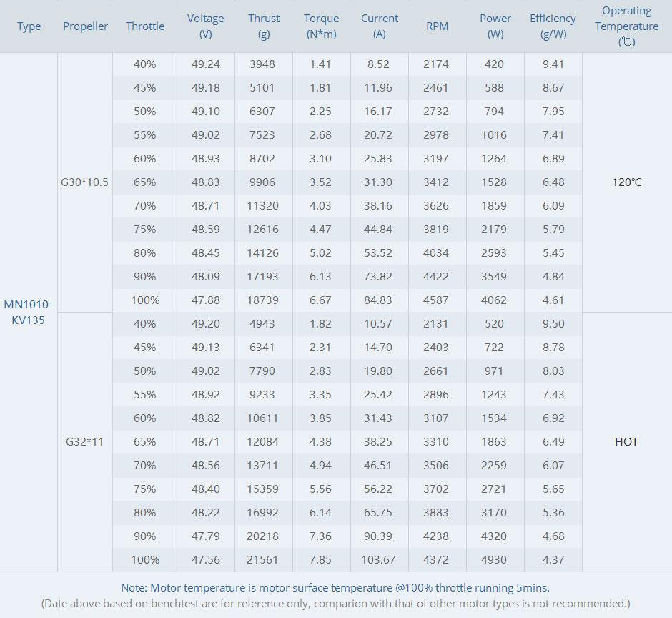Viewport: 672px width, 618px height.
Task: Select the G30*10.5 propeller cell
Action: tap(85, 182)
